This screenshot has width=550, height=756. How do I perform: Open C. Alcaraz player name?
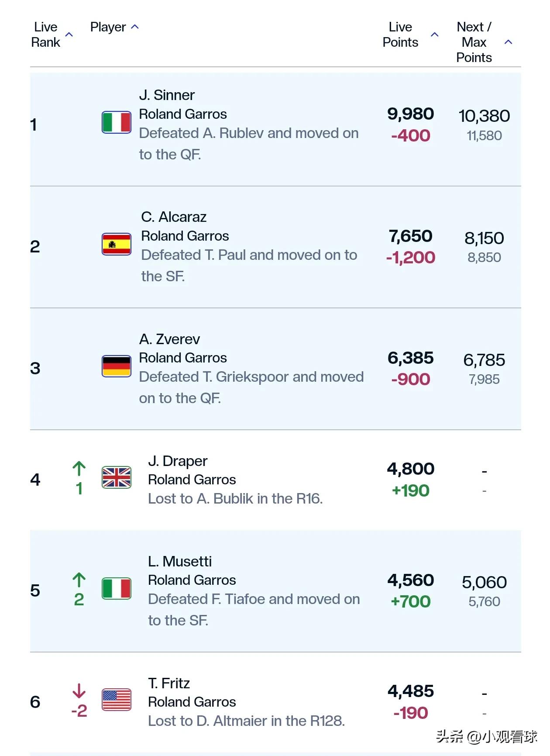pyautogui.click(x=174, y=217)
